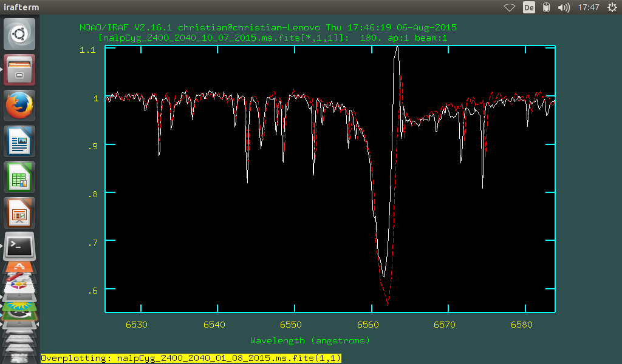Click the NOAO/IRAF V2.16.1 header line

[x=268, y=27]
